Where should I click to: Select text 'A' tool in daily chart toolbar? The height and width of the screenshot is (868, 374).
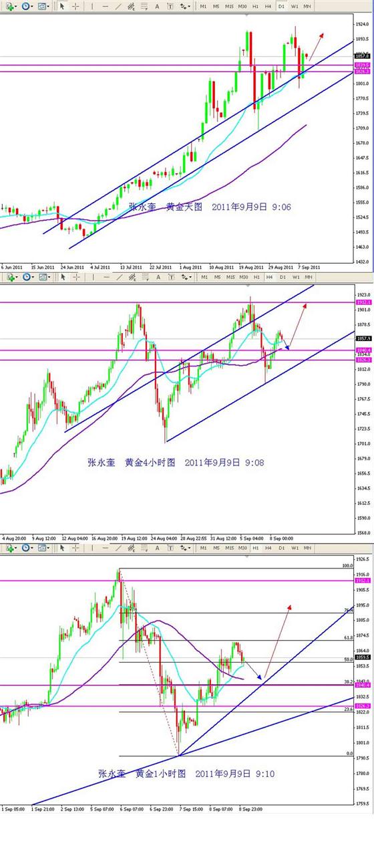[157, 6]
